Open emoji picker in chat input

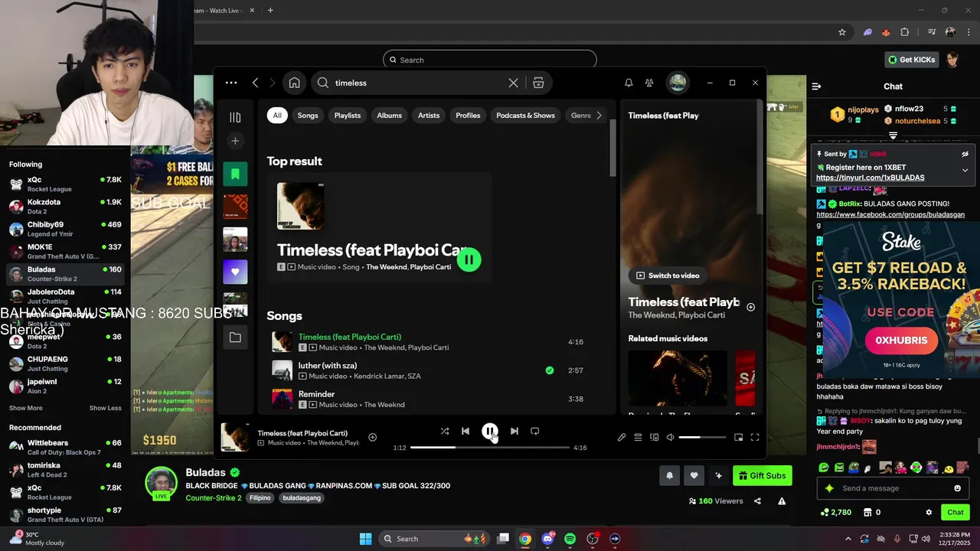[x=957, y=488]
